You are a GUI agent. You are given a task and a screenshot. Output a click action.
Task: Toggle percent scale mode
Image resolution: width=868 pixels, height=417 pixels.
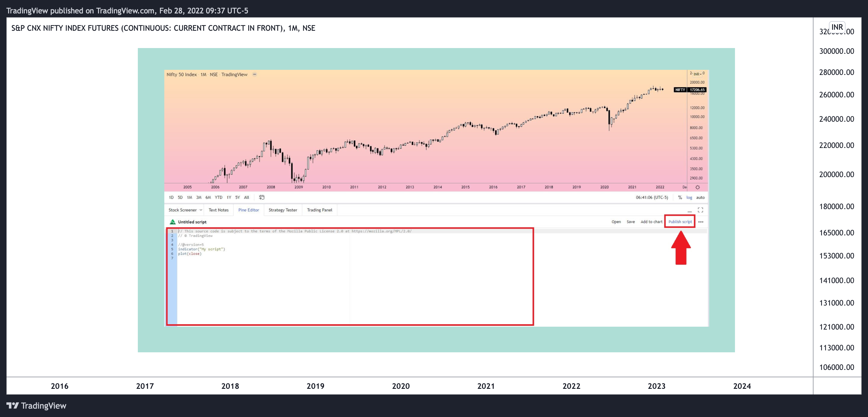680,198
